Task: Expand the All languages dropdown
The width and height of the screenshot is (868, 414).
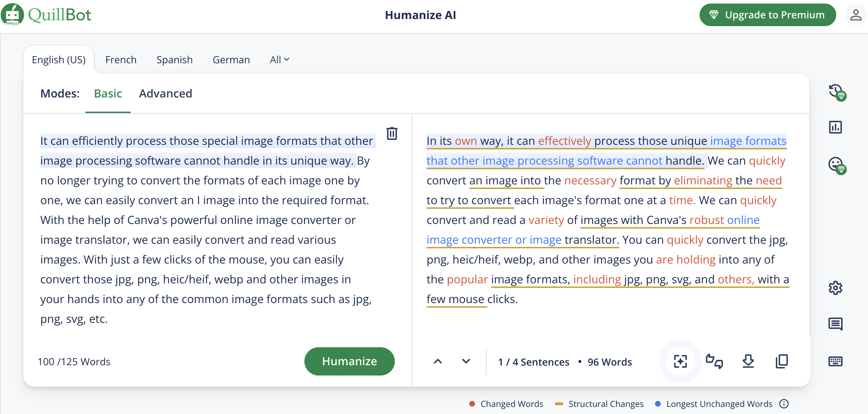Action: [x=280, y=60]
